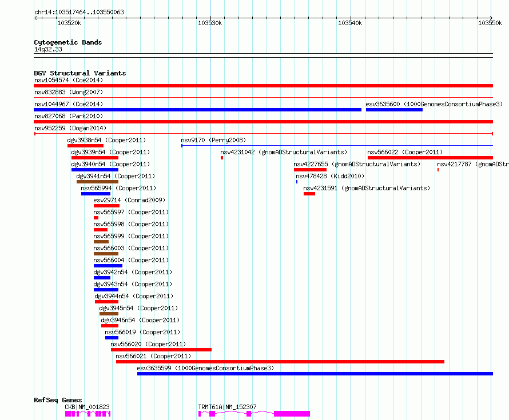Click the CKB|NM_001823 gene label

pyautogui.click(x=88, y=407)
